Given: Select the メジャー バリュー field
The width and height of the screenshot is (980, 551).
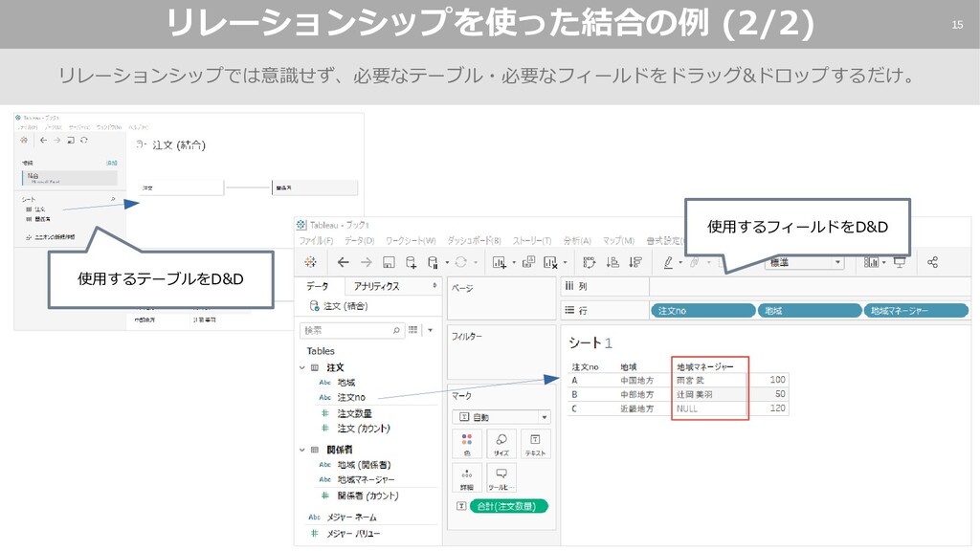Looking at the screenshot, I should coord(353,534).
